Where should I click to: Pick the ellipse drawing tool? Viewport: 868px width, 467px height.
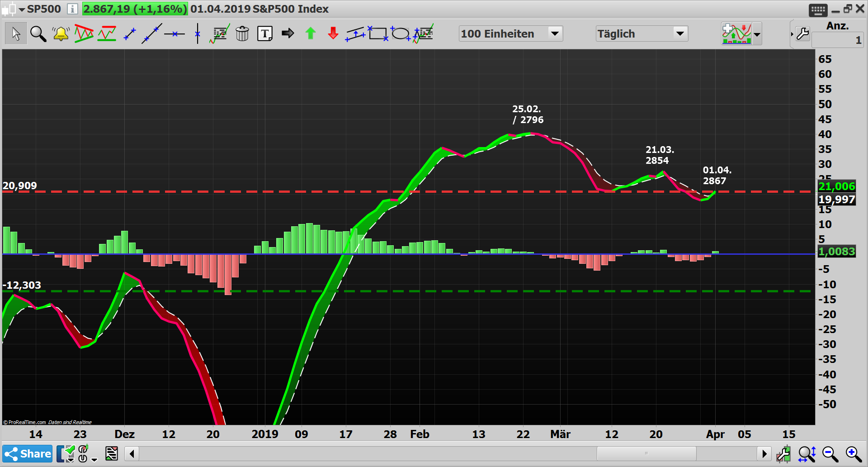401,33
